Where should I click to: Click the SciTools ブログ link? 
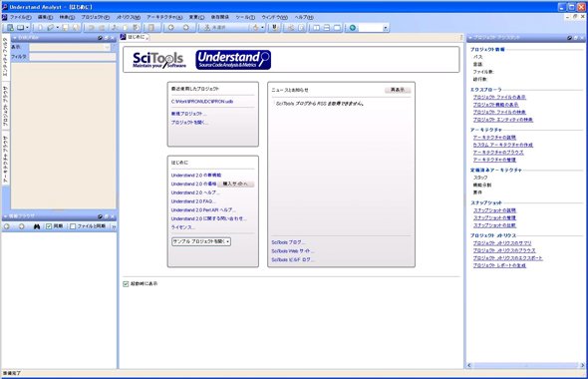(288, 242)
